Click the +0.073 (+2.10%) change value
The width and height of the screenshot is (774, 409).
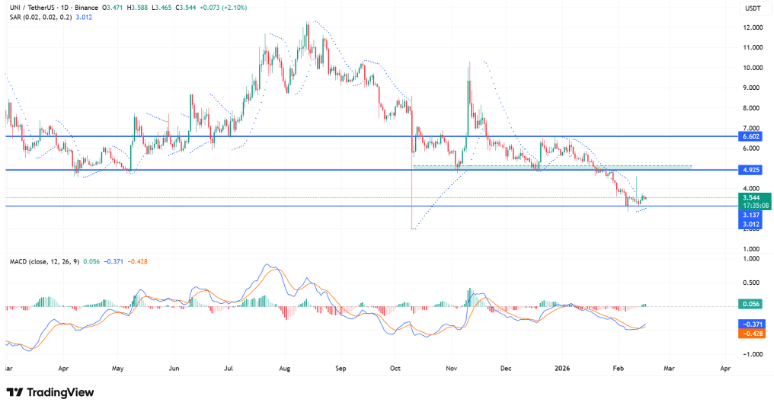coord(238,6)
